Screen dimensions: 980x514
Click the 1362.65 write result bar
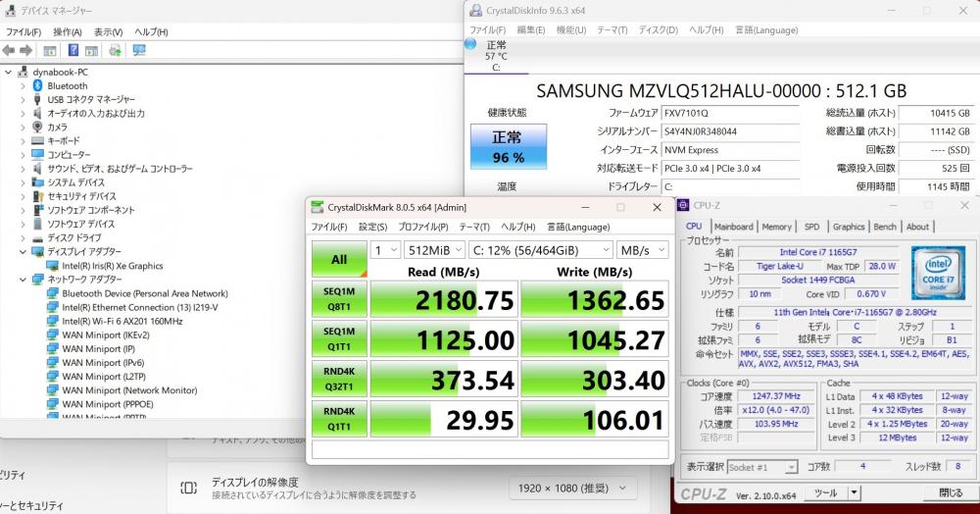tap(595, 299)
